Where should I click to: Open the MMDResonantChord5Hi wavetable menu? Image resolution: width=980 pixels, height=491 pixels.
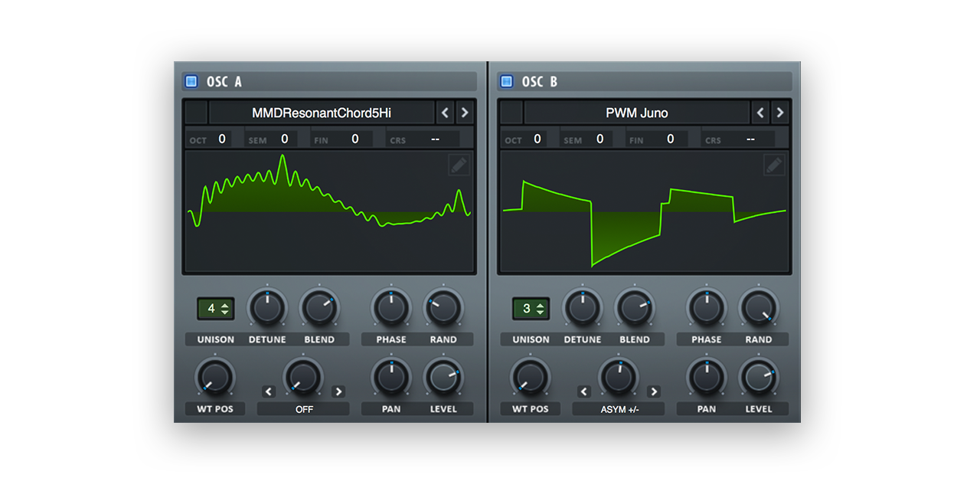point(322,113)
